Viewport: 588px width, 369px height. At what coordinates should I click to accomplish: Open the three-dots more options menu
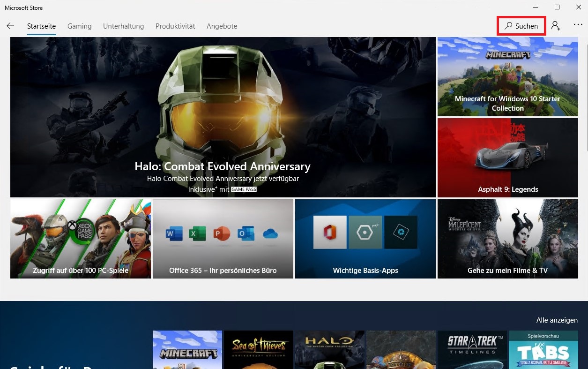pyautogui.click(x=578, y=25)
